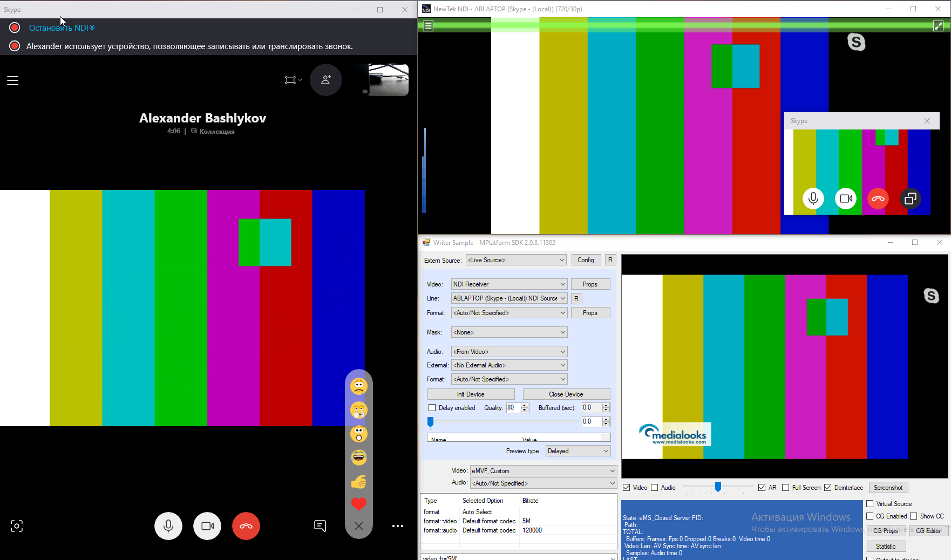This screenshot has width=951, height=560.
Task: Open NDI Studio Monitor hamburger menu
Action: point(429,25)
